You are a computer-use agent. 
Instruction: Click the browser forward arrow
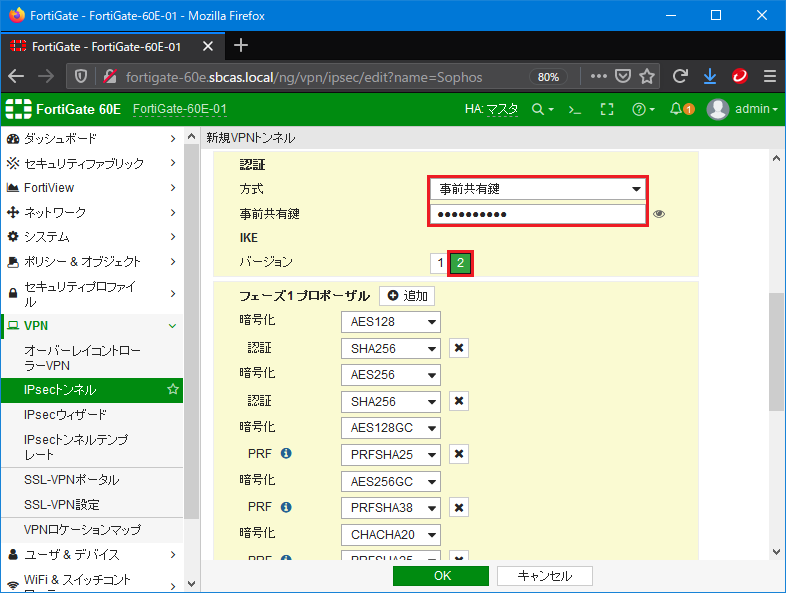[x=46, y=76]
